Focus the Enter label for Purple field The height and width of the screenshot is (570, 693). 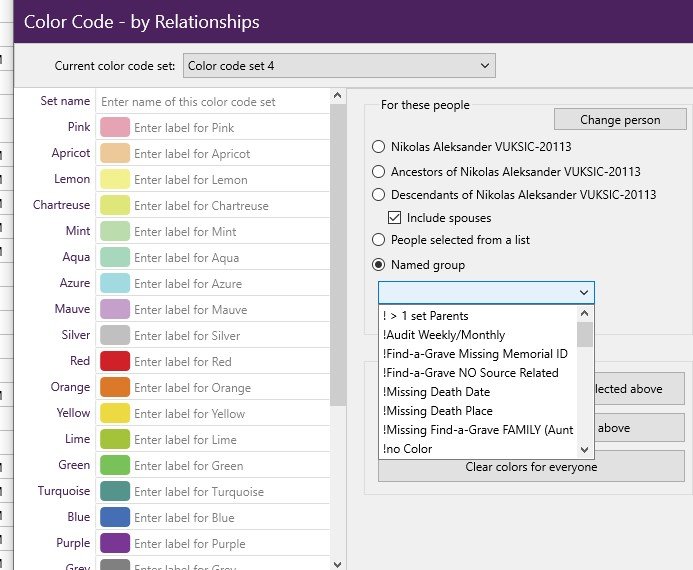[231, 543]
